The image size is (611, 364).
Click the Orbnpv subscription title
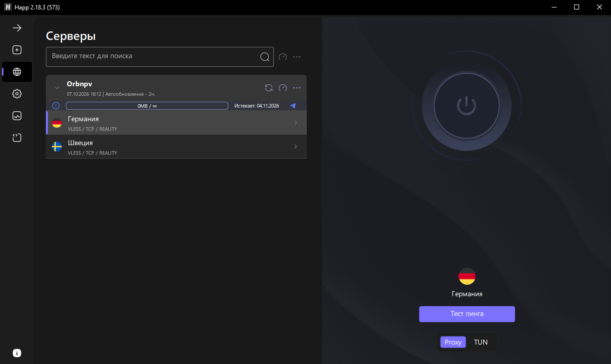pos(79,84)
